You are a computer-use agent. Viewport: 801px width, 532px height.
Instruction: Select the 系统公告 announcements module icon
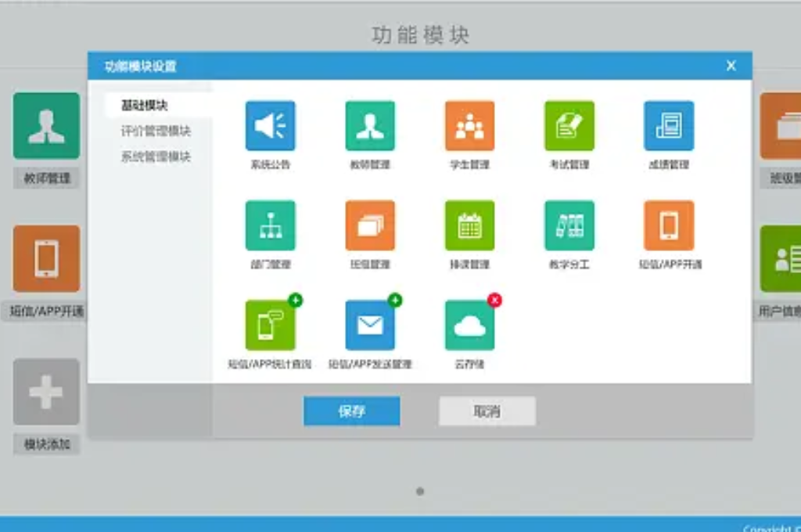(x=270, y=125)
